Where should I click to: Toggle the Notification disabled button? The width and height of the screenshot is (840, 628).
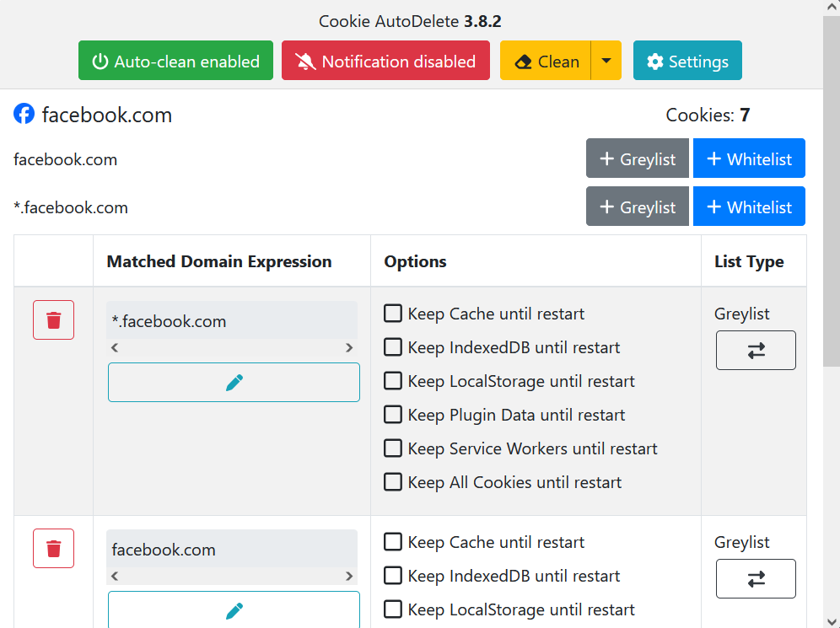point(385,62)
